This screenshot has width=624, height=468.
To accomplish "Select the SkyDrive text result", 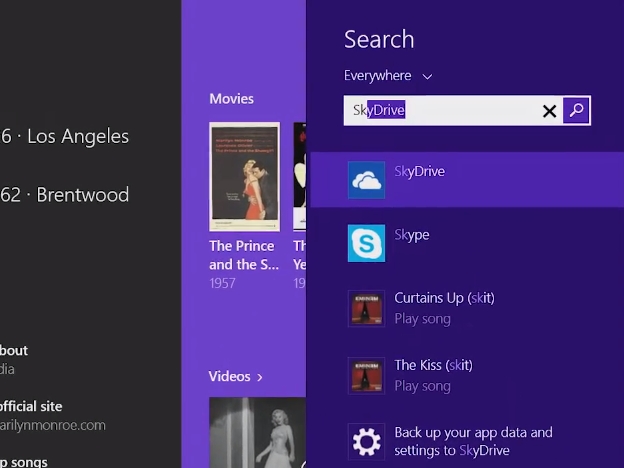I will point(419,172).
